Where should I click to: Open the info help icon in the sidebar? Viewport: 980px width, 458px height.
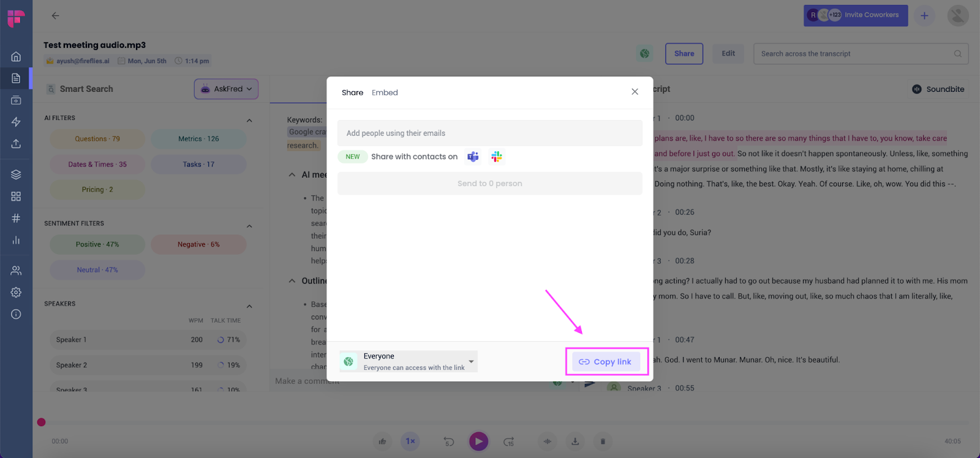point(16,314)
